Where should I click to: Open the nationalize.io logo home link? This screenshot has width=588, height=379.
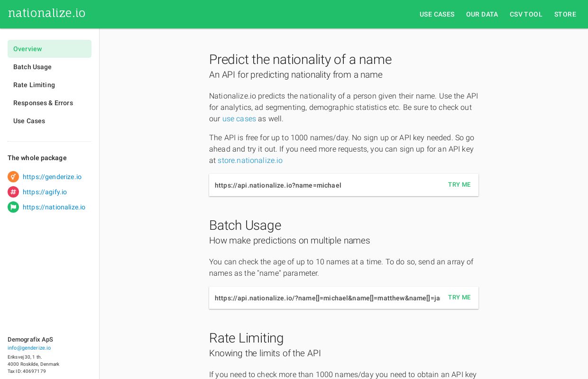click(47, 13)
